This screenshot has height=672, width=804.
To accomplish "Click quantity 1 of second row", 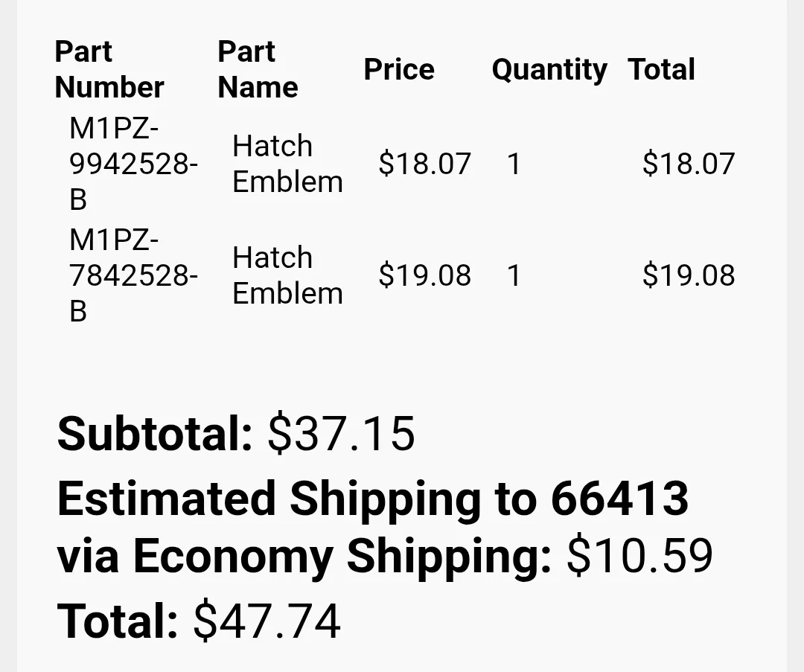I will pyautogui.click(x=514, y=276).
